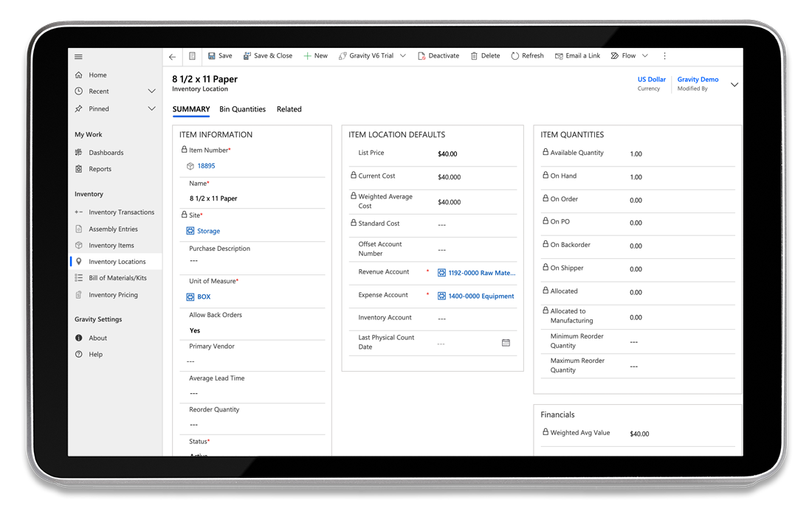The height and width of the screenshot is (531, 812).
Task: Click the Pinned pin icon
Action: (79, 108)
